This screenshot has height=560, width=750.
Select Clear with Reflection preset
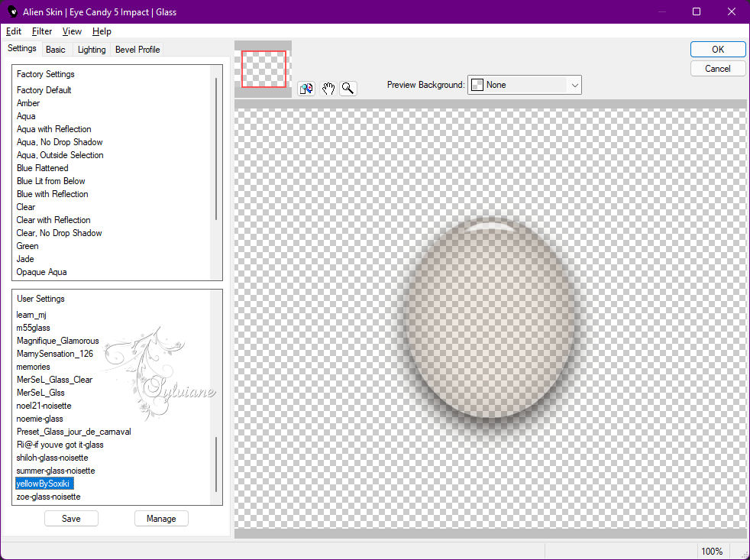pyautogui.click(x=53, y=220)
